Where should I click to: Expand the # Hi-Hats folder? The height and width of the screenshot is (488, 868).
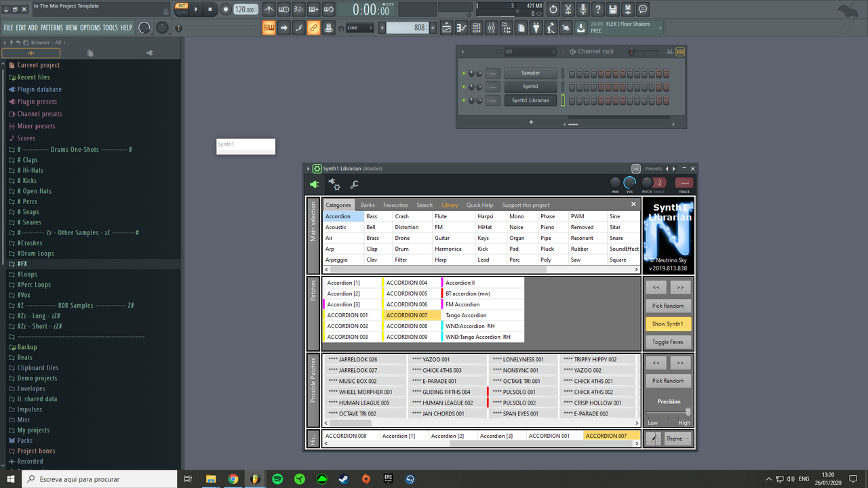tap(26, 170)
